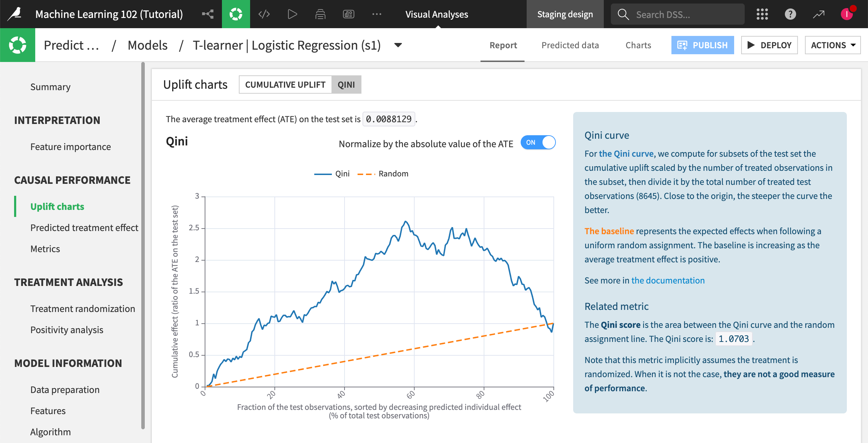Image resolution: width=868 pixels, height=443 pixels.
Task: Click the MODEL INFORMATION section header
Action: tap(68, 363)
